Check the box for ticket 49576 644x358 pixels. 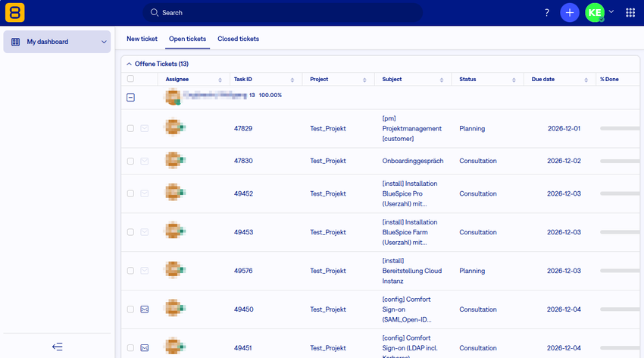coord(130,271)
